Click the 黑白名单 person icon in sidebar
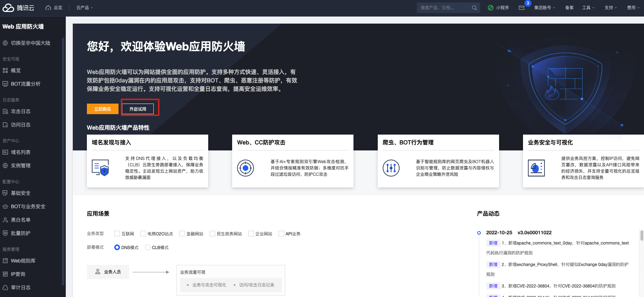This screenshot has width=644, height=297. point(5,220)
